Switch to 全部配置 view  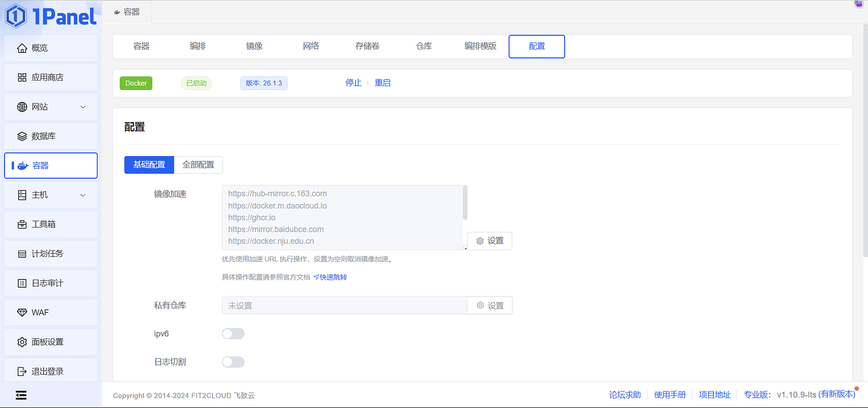(x=198, y=165)
